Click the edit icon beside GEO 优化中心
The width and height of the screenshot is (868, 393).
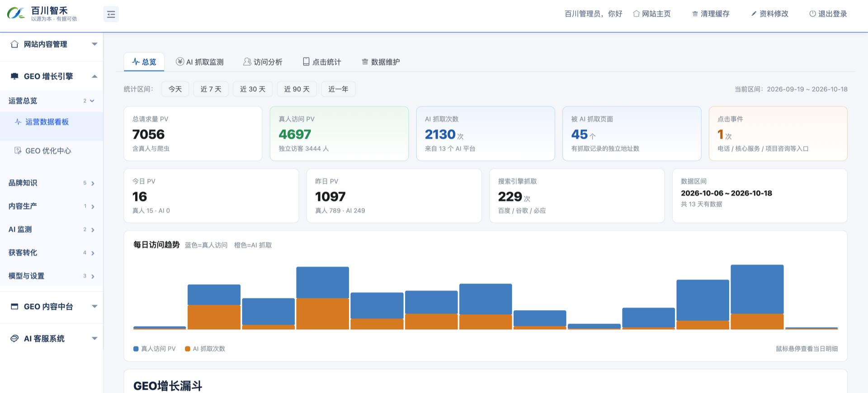[18, 151]
